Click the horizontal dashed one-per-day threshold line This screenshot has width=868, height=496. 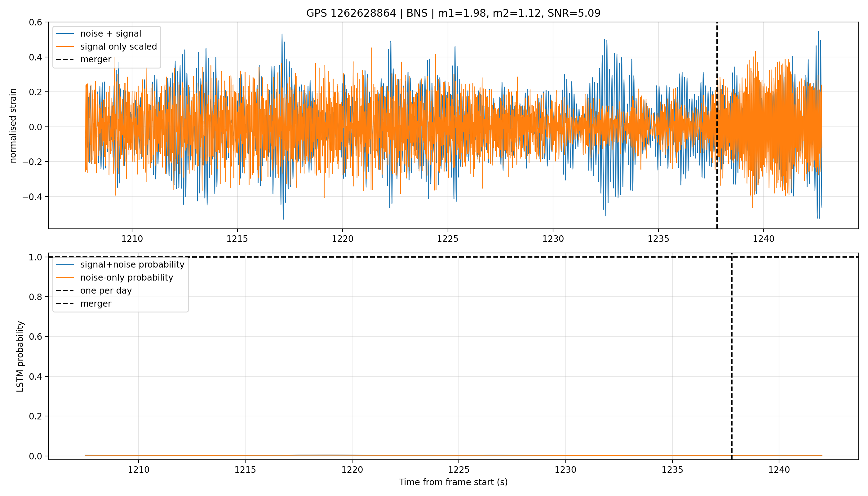(x=454, y=257)
